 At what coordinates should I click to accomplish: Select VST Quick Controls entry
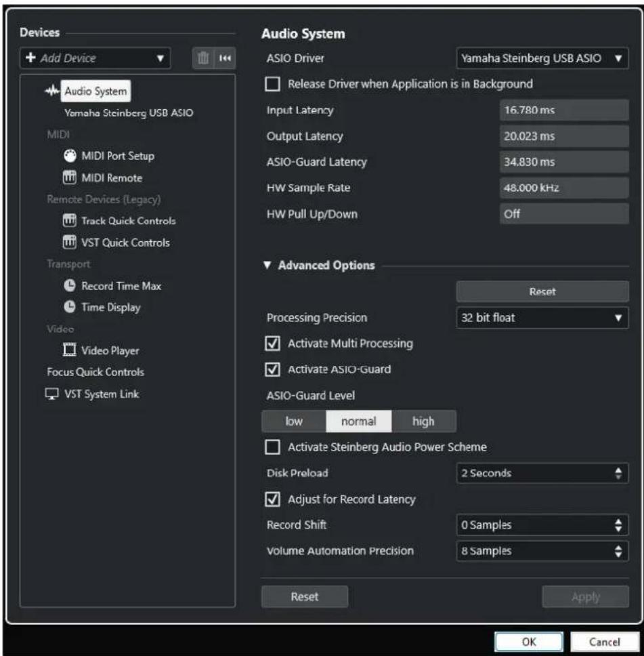pos(125,242)
